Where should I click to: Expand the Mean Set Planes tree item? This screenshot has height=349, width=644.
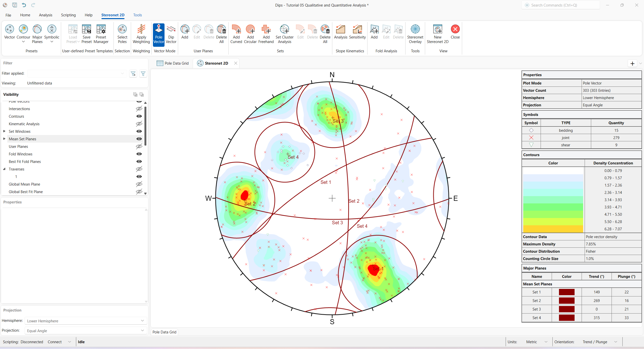(4, 139)
